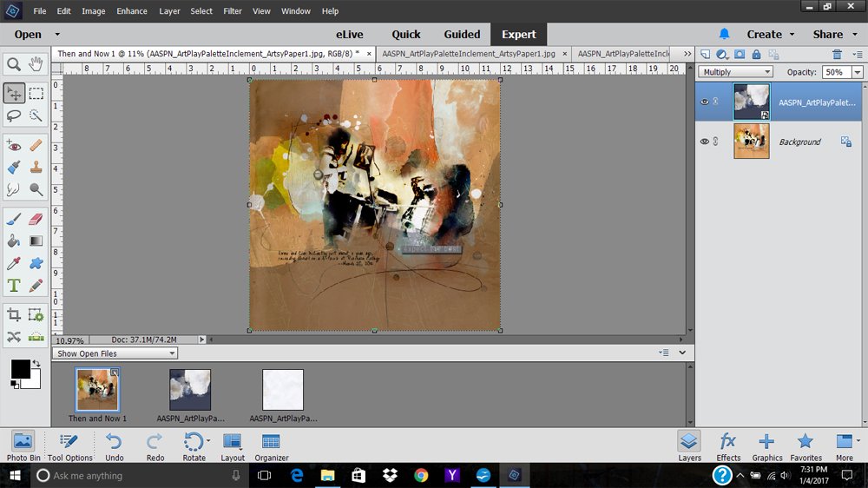Select the Quick Selection tool
Viewport: 868px width, 488px height.
(x=36, y=115)
